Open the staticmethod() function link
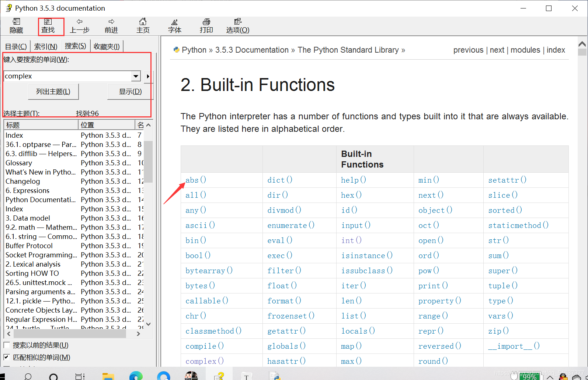This screenshot has height=380, width=588. 518,225
